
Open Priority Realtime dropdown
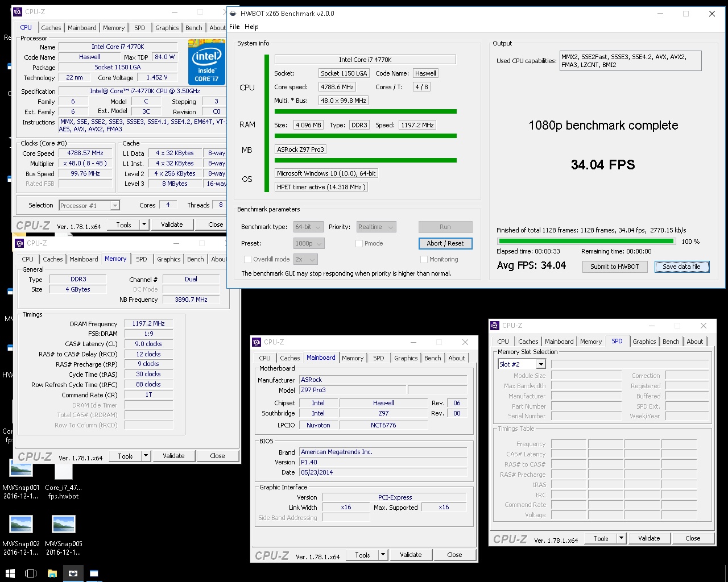(x=376, y=227)
